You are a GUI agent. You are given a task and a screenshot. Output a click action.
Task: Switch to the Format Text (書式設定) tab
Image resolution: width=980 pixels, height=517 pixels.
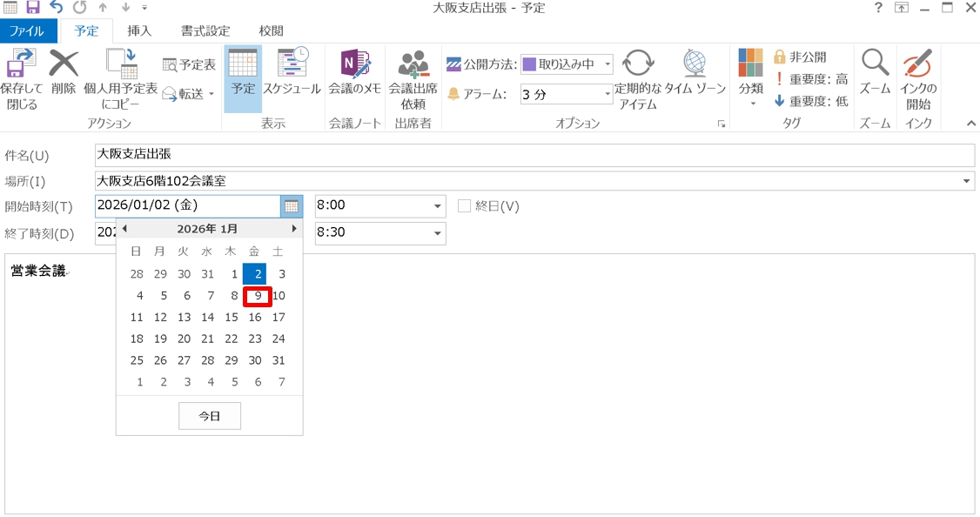click(x=205, y=30)
